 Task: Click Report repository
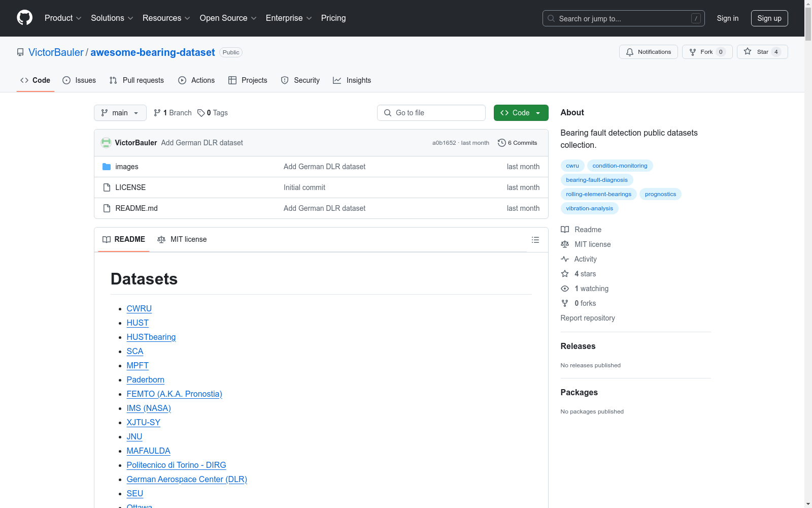point(588,318)
